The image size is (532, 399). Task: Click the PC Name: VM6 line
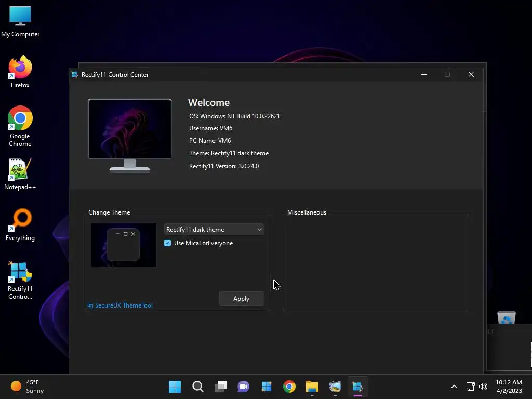pos(210,140)
